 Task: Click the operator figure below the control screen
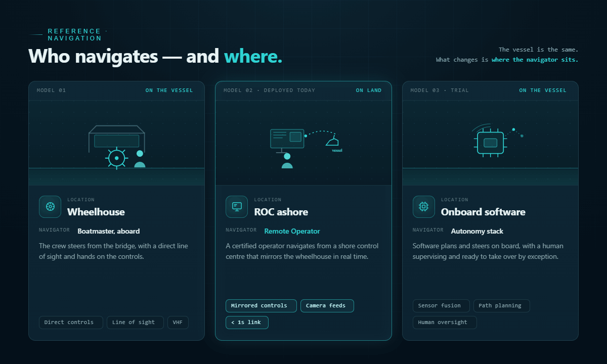click(287, 161)
